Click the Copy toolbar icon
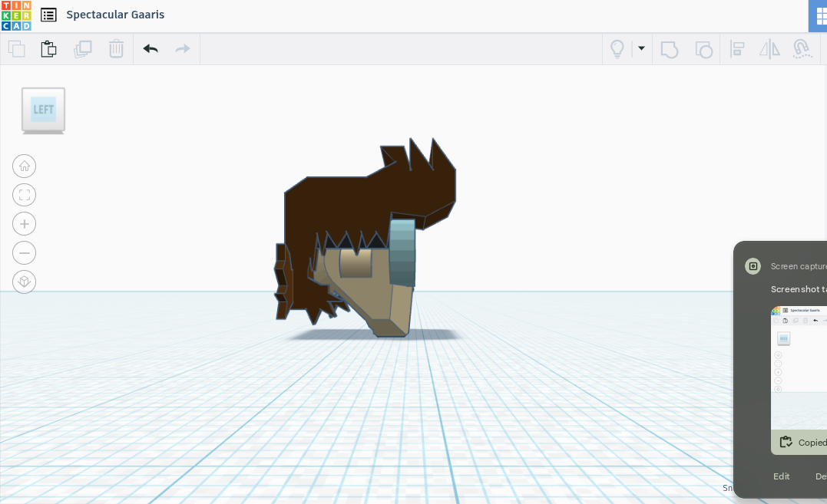The image size is (827, 504). tap(16, 49)
